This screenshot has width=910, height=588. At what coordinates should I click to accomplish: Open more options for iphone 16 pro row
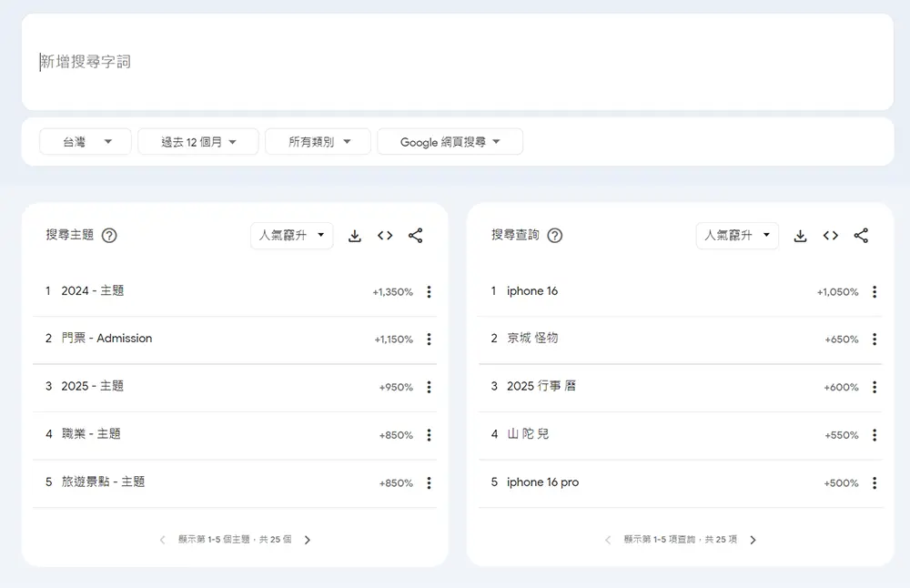point(875,483)
